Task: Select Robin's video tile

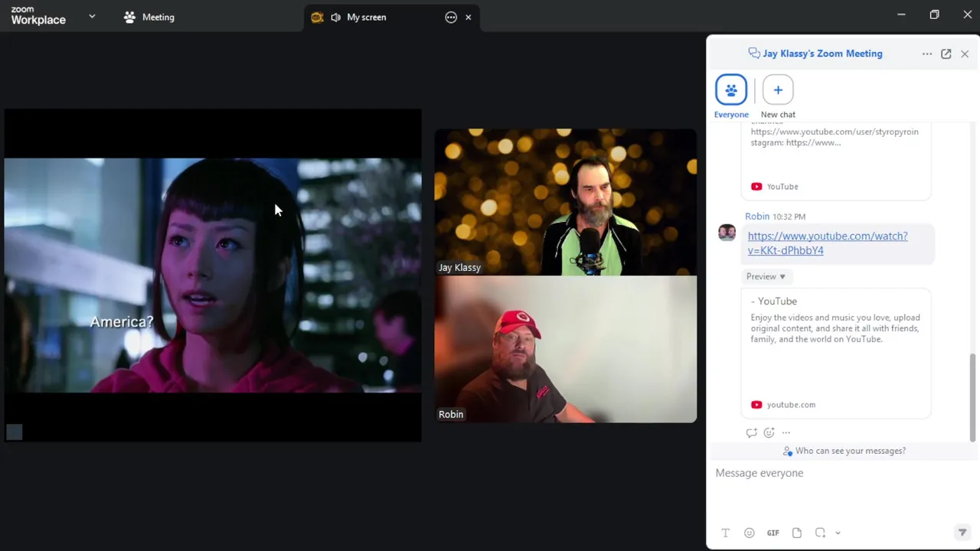Action: 566,349
